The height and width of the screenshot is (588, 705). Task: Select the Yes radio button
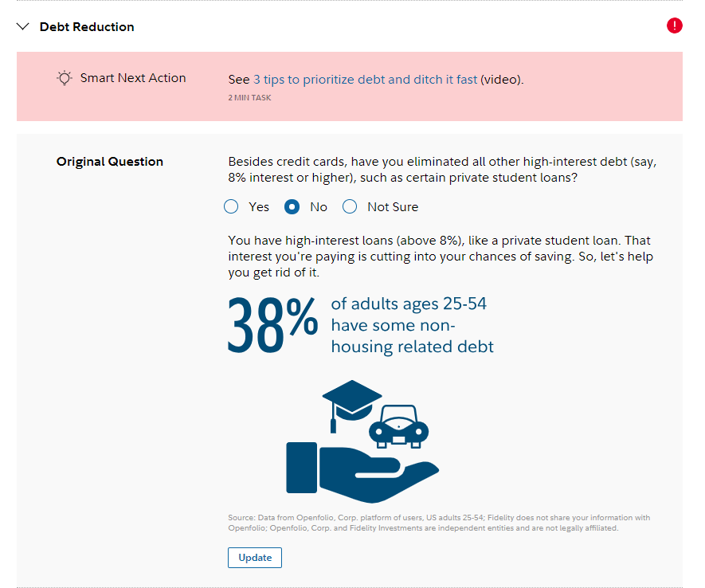232,207
